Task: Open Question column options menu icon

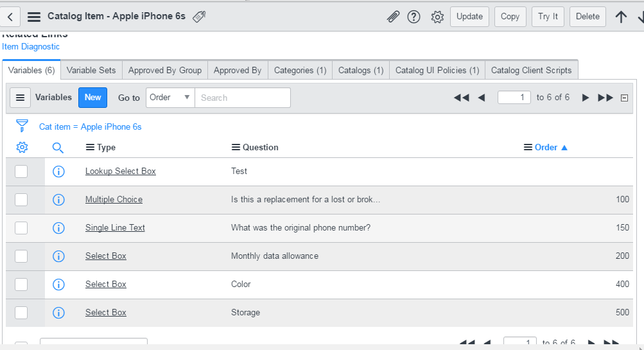Action: point(236,147)
